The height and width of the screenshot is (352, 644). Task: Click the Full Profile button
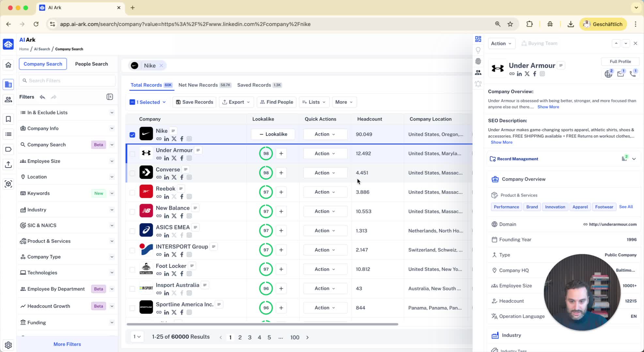click(620, 62)
